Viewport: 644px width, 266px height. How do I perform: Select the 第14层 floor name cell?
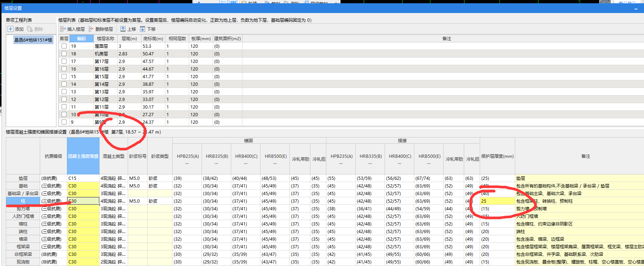coord(106,84)
